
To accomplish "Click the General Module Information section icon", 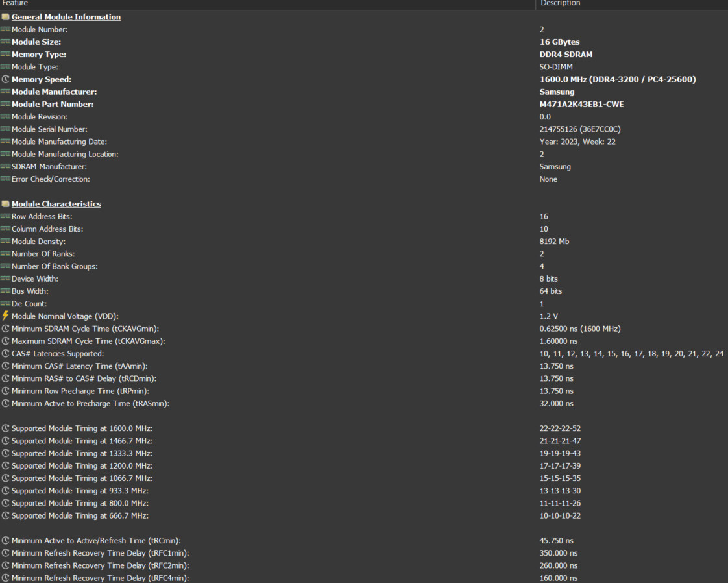I will click(x=5, y=17).
